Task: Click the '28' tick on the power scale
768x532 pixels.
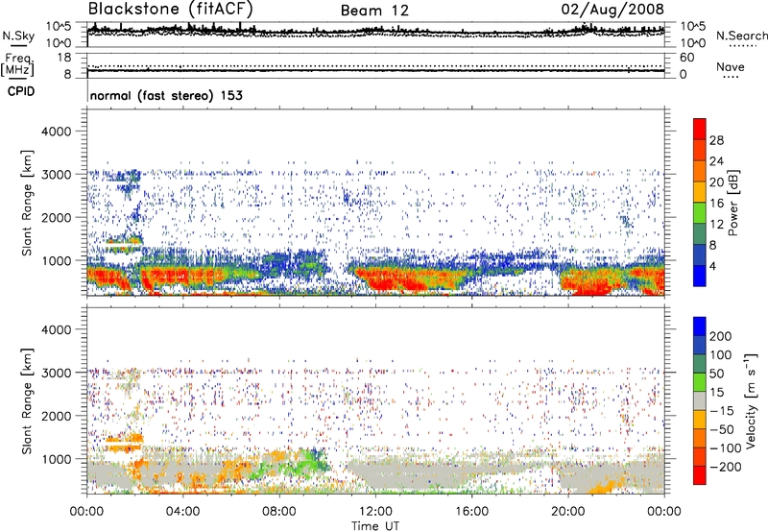Action: tap(716, 140)
